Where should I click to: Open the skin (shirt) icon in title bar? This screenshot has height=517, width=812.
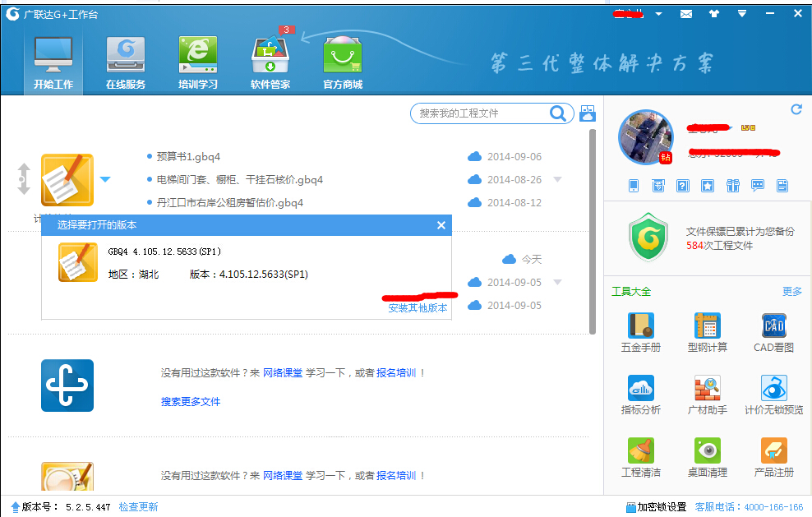coord(714,14)
